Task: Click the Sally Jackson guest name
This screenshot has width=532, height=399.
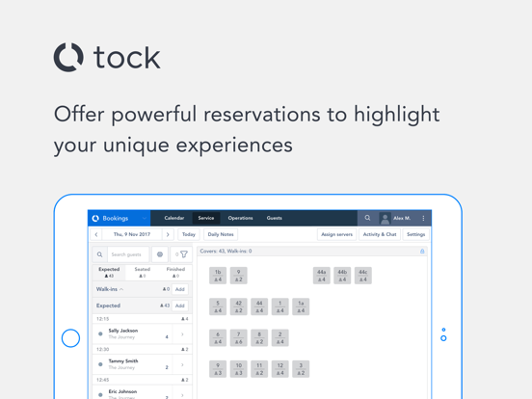Action: click(x=123, y=331)
